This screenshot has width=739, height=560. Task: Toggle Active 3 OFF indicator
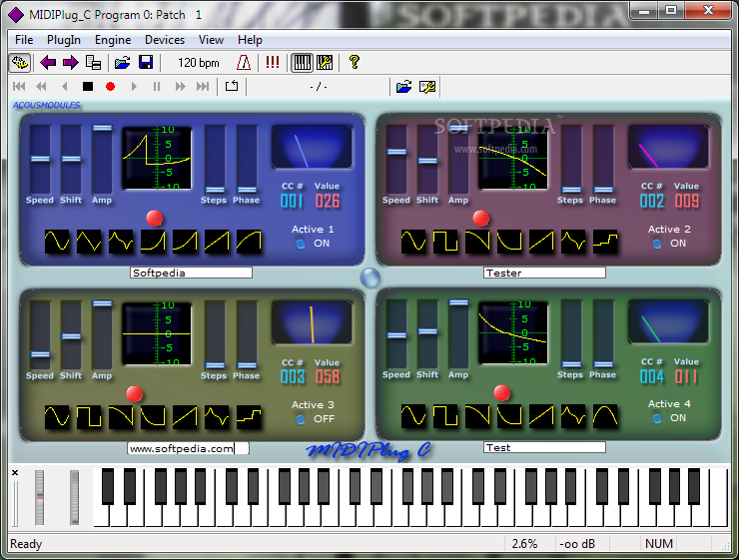point(301,419)
